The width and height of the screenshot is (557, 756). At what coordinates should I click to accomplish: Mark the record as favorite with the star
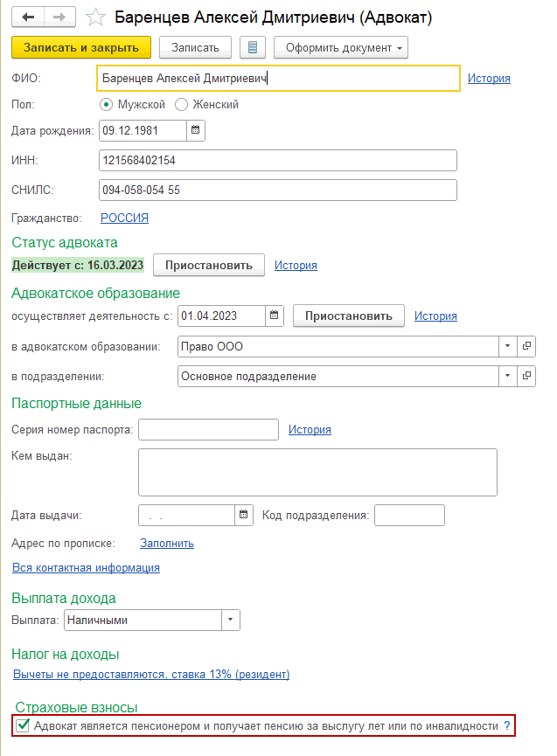click(x=98, y=17)
